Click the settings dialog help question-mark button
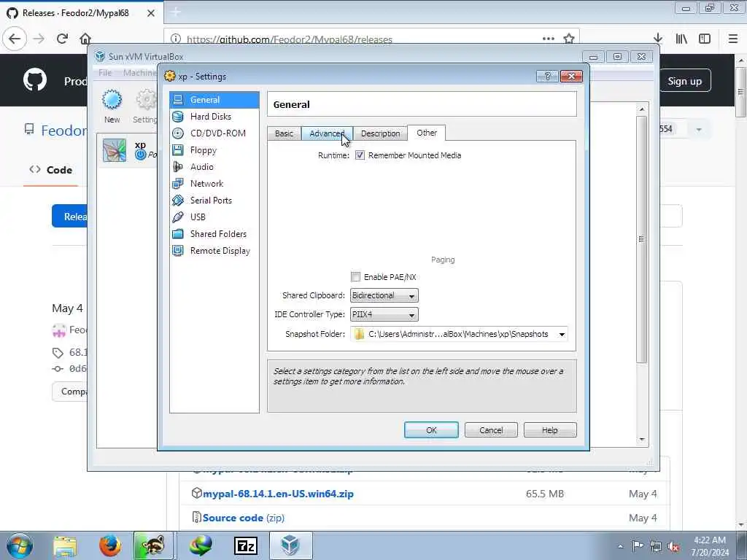The height and width of the screenshot is (560, 747). 547,76
